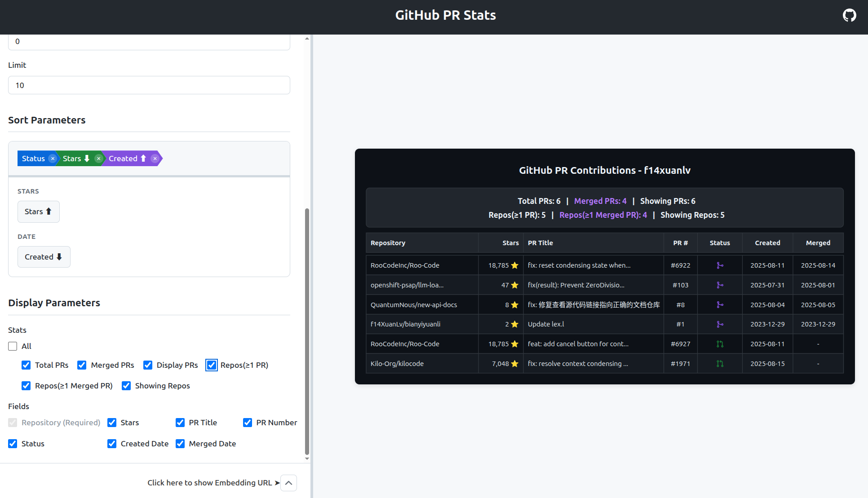The image size is (868, 498).
Task: Uncheck Showing Repos stat
Action: (x=126, y=386)
